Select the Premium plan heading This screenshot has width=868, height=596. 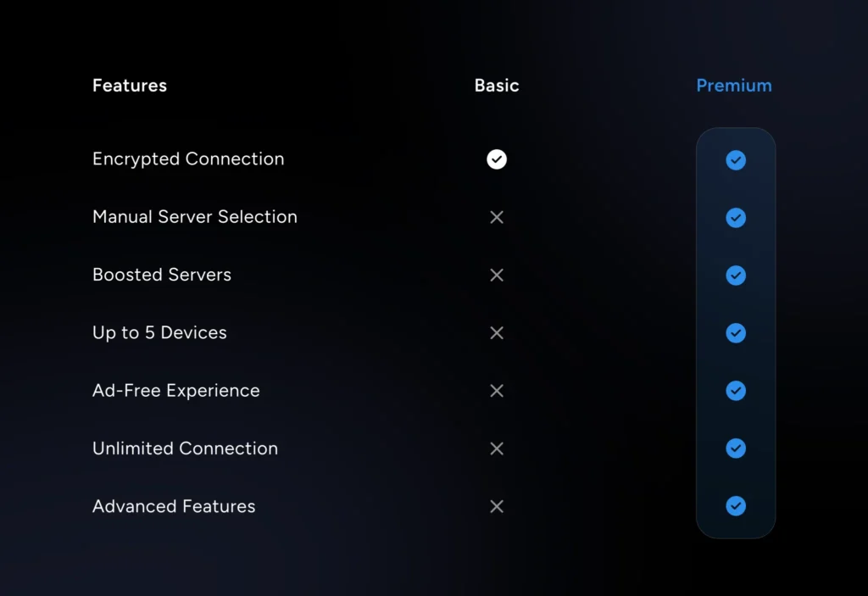point(734,86)
